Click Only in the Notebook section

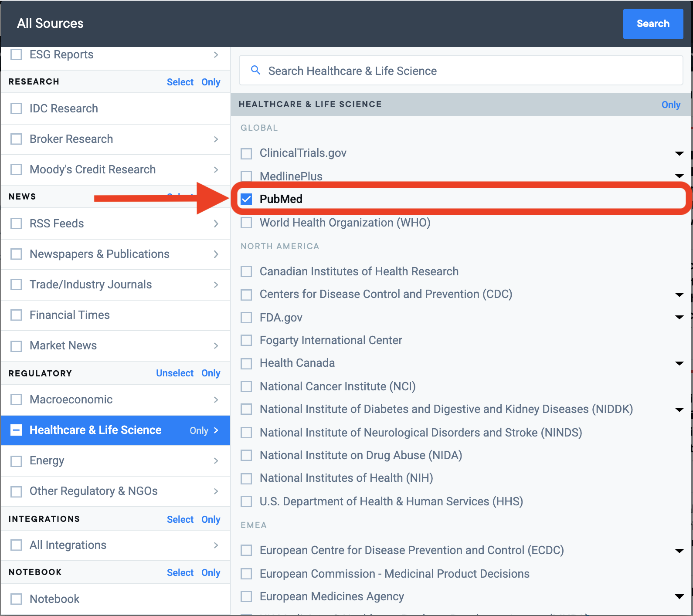tap(211, 572)
